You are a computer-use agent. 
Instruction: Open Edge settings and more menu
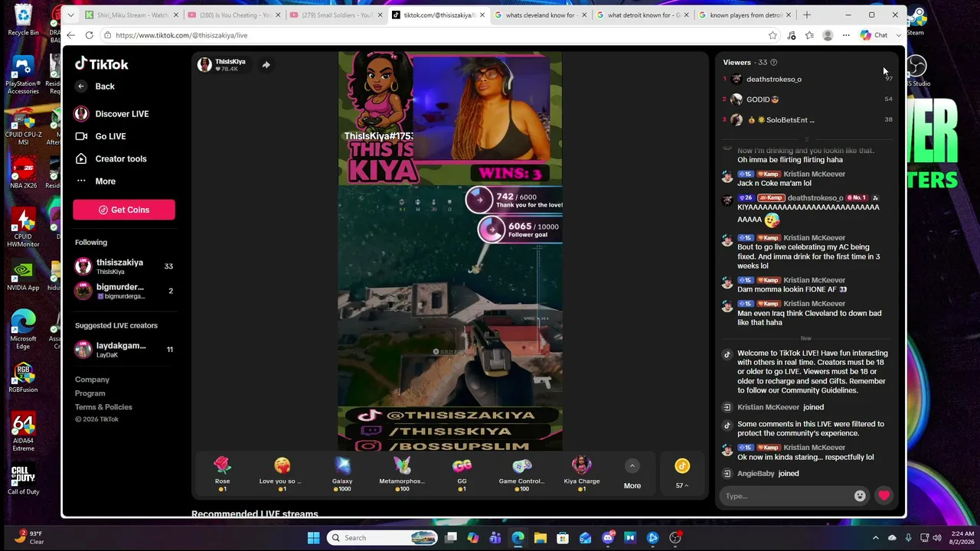tap(846, 35)
